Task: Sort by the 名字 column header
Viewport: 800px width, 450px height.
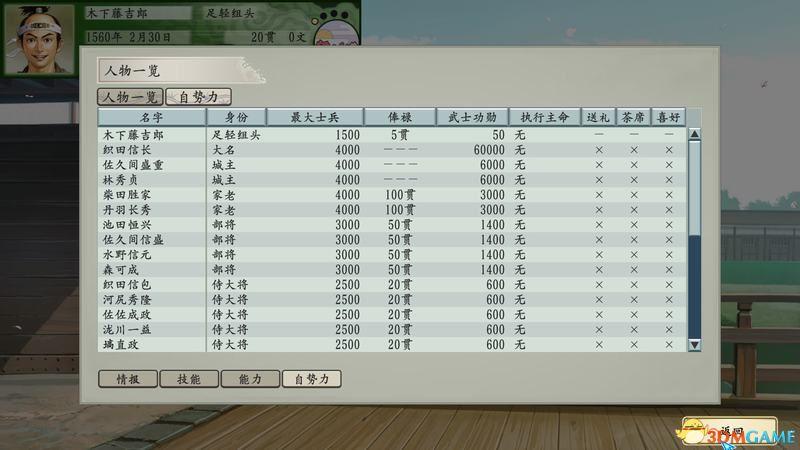Action: (152, 117)
